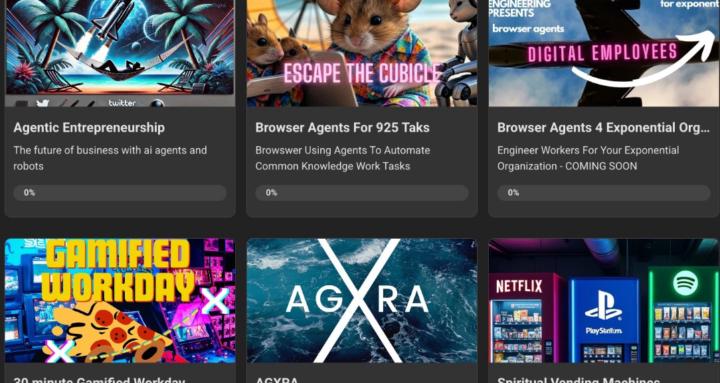
Task: Click Exponential Org course progress bar
Action: (604, 193)
